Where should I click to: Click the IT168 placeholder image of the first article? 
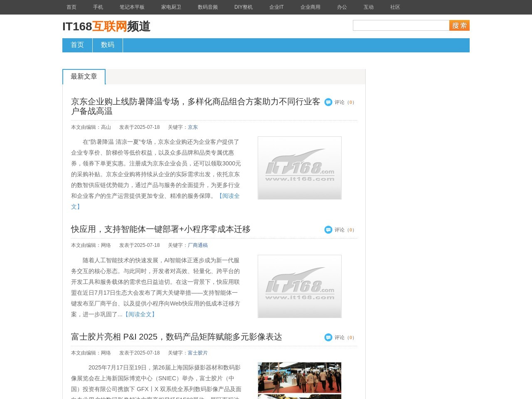pos(299,167)
